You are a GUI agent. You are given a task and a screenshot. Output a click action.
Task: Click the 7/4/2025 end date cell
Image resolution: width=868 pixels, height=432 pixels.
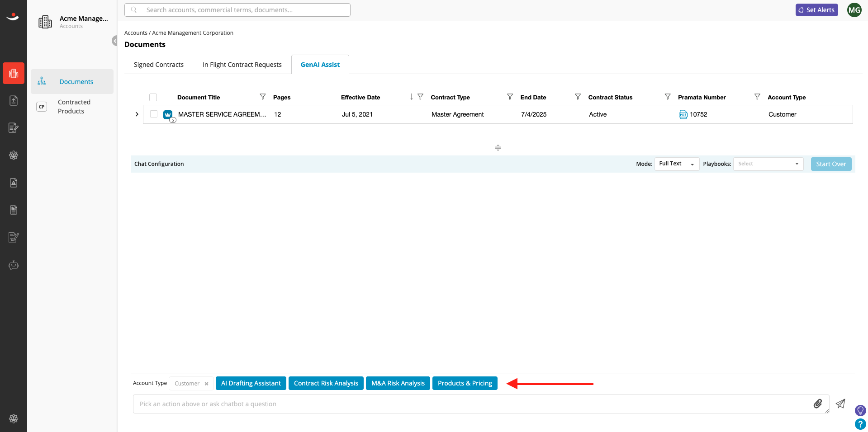tap(534, 114)
